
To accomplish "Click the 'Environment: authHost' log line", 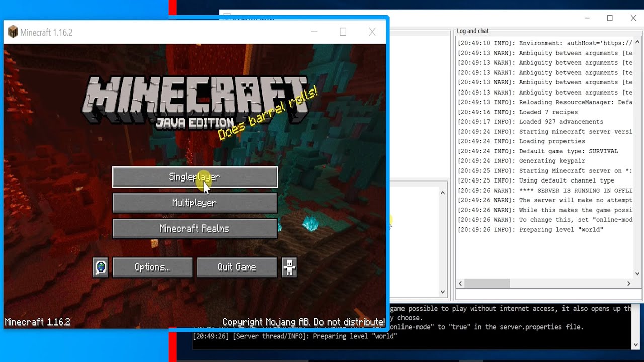I will (x=545, y=43).
